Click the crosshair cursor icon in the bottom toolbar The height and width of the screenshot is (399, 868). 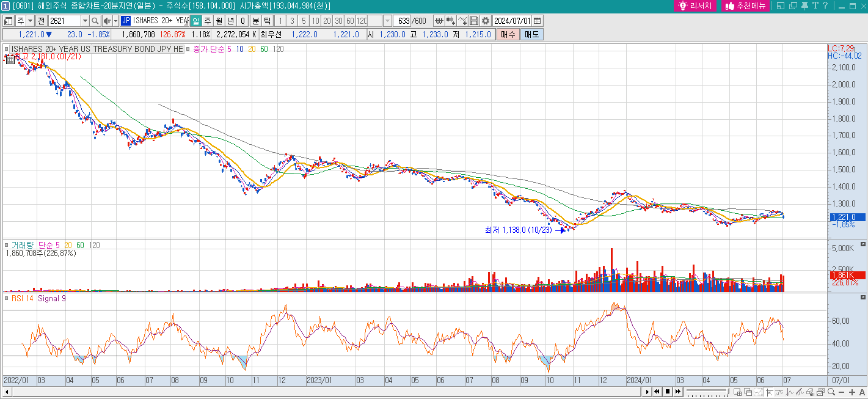point(769,392)
